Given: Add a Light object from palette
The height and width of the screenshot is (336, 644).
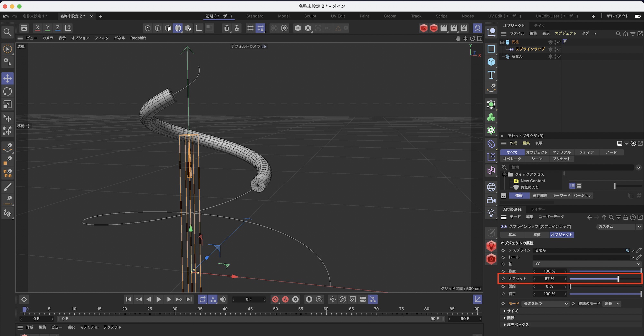Looking at the screenshot, I should pos(491,213).
